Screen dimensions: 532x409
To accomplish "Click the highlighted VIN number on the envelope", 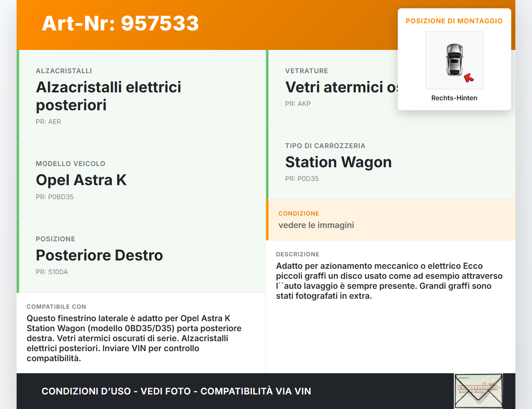I will [x=478, y=387].
